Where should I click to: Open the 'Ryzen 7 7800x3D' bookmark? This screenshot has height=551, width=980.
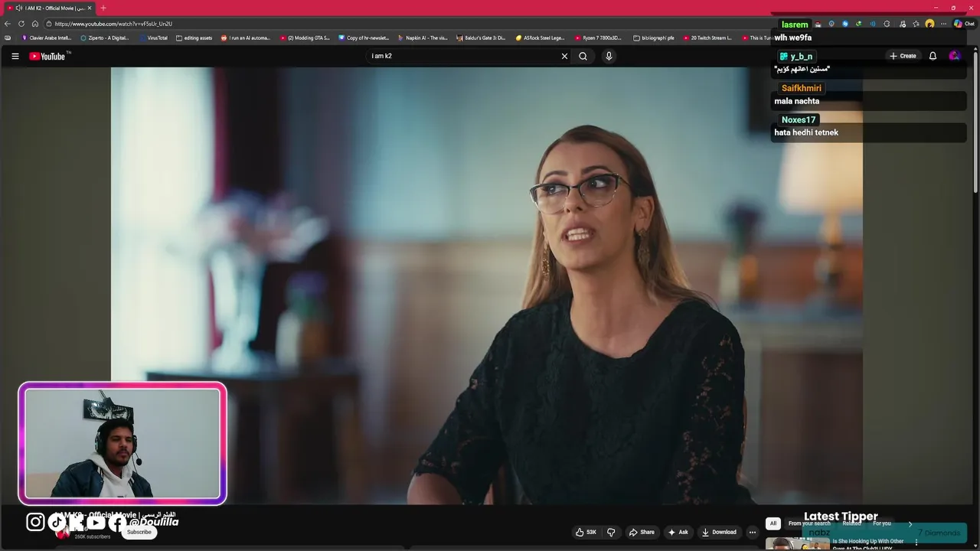(599, 37)
